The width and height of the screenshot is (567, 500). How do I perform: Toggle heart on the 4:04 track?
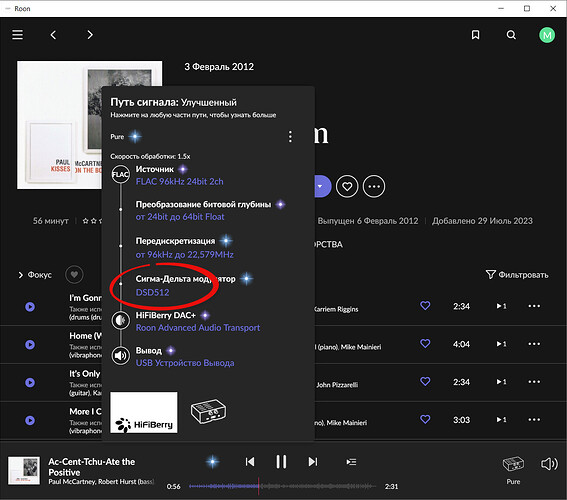pyautogui.click(x=425, y=343)
